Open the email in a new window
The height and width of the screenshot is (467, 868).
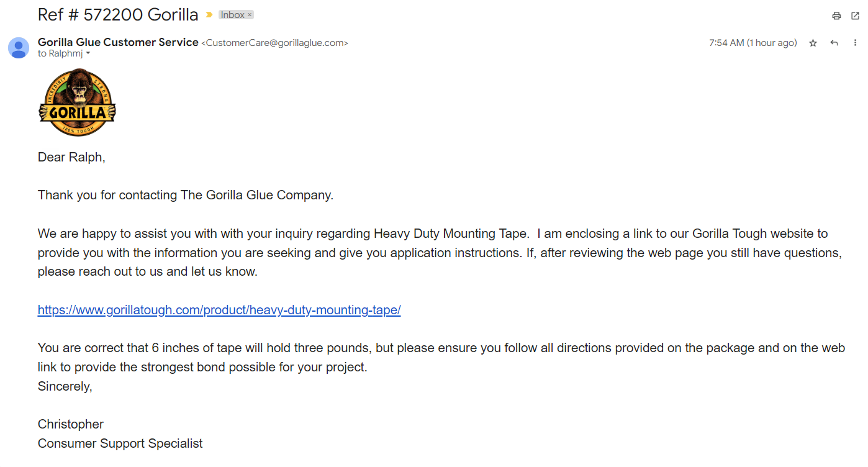(x=855, y=16)
